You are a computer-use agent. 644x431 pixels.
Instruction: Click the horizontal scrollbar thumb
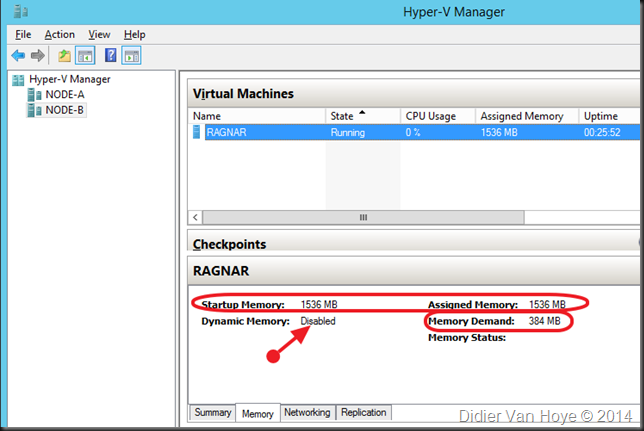[x=363, y=217]
